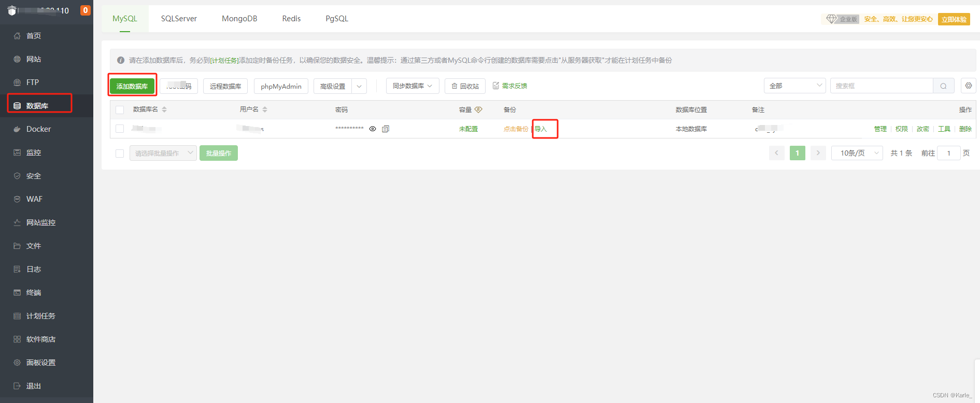Click the 导入 import link
The image size is (980, 403).
(541, 129)
